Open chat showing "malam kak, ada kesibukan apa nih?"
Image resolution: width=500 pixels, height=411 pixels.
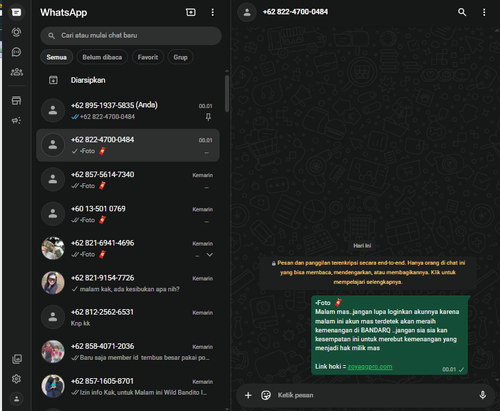(128, 283)
